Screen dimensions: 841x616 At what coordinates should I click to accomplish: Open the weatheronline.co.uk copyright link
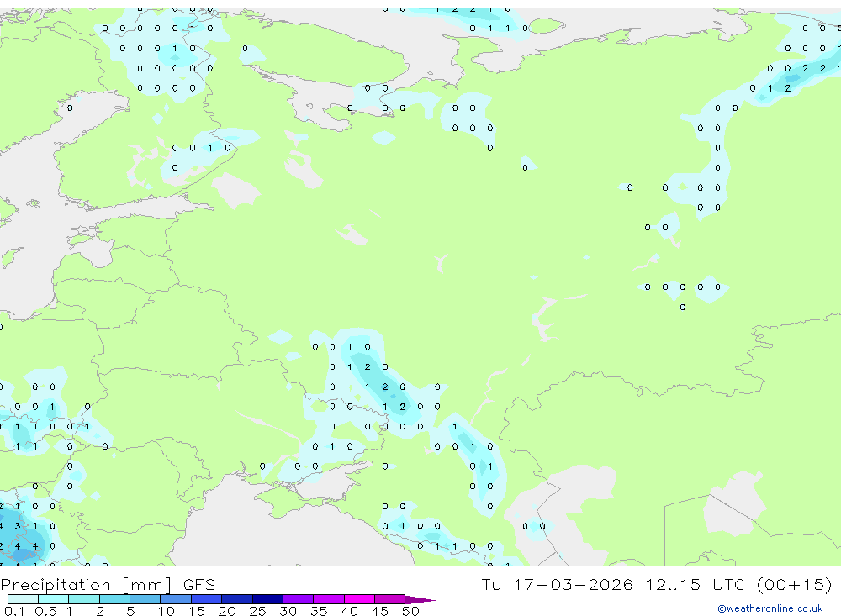point(770,608)
